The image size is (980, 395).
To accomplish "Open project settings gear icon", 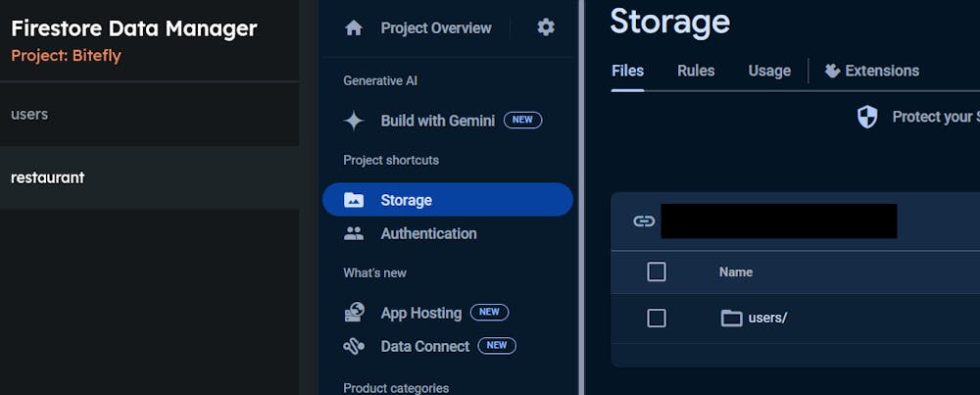I will click(x=546, y=27).
